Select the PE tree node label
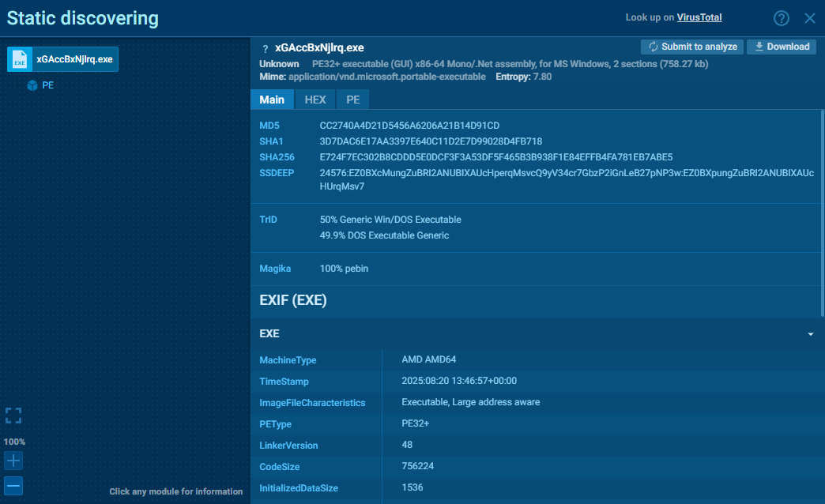The height and width of the screenshot is (504, 825). pos(48,85)
